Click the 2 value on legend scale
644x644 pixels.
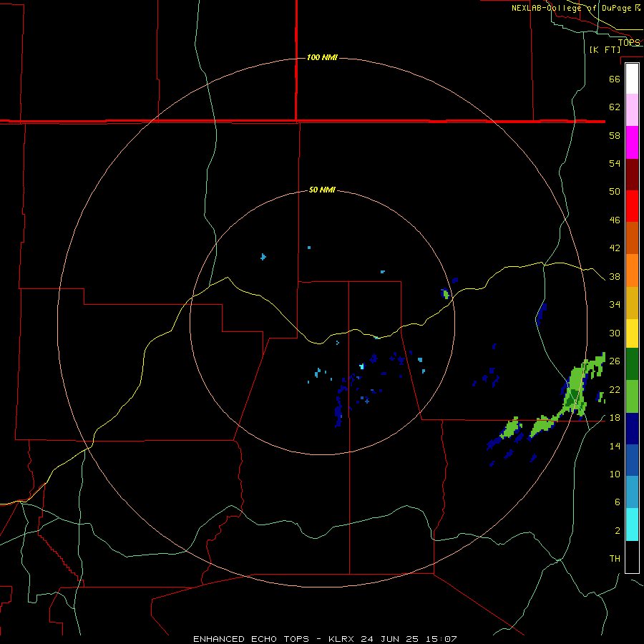pos(617,531)
